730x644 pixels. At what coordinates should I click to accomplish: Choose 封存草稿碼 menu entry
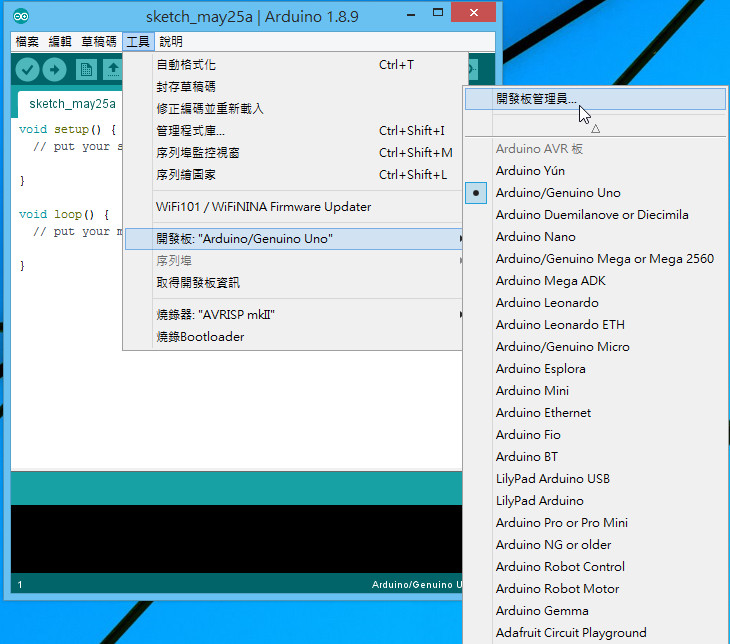(x=294, y=87)
